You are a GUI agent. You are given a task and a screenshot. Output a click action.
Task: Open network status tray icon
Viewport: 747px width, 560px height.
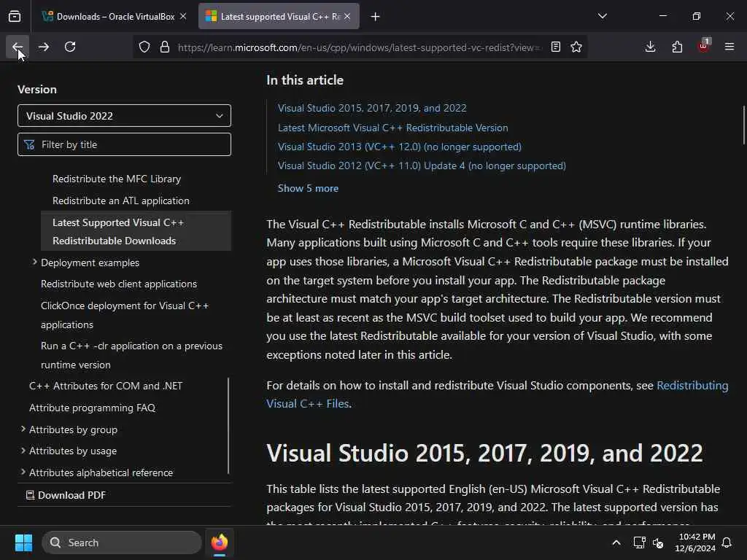click(x=639, y=542)
